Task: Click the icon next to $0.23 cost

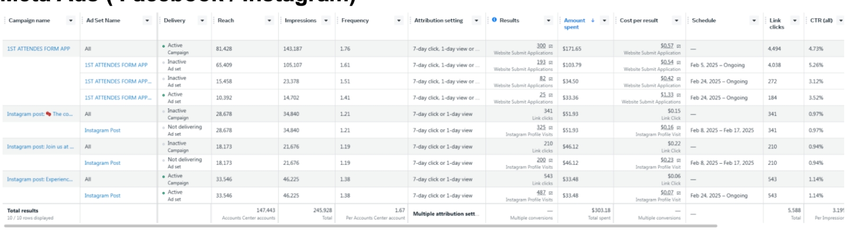Action: [678, 160]
